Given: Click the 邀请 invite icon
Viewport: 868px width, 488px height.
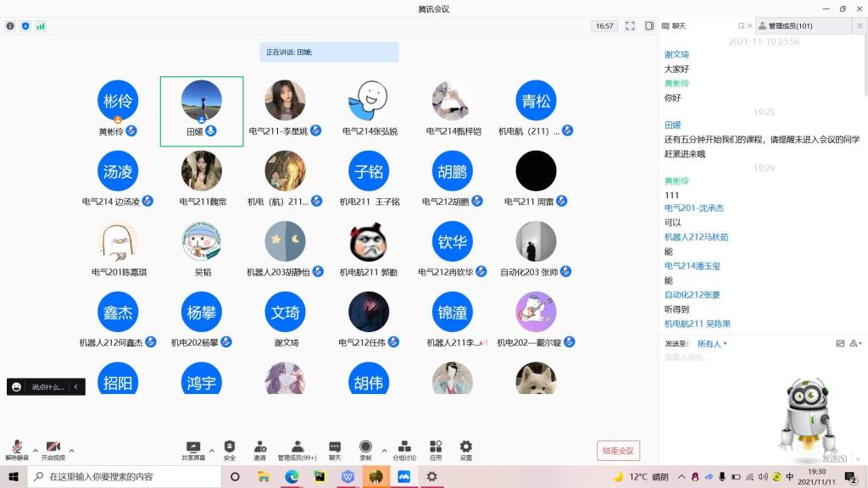Looking at the screenshot, I should point(259,447).
